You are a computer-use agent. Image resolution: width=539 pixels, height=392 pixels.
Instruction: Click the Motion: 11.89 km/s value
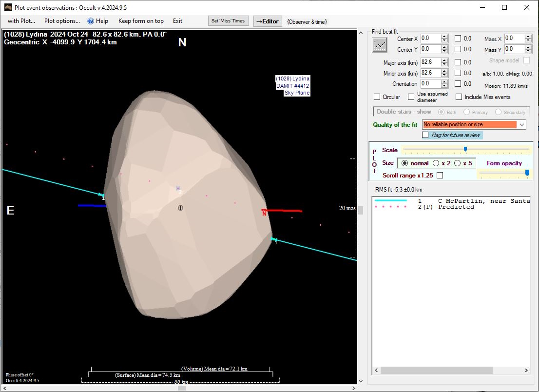pos(506,86)
